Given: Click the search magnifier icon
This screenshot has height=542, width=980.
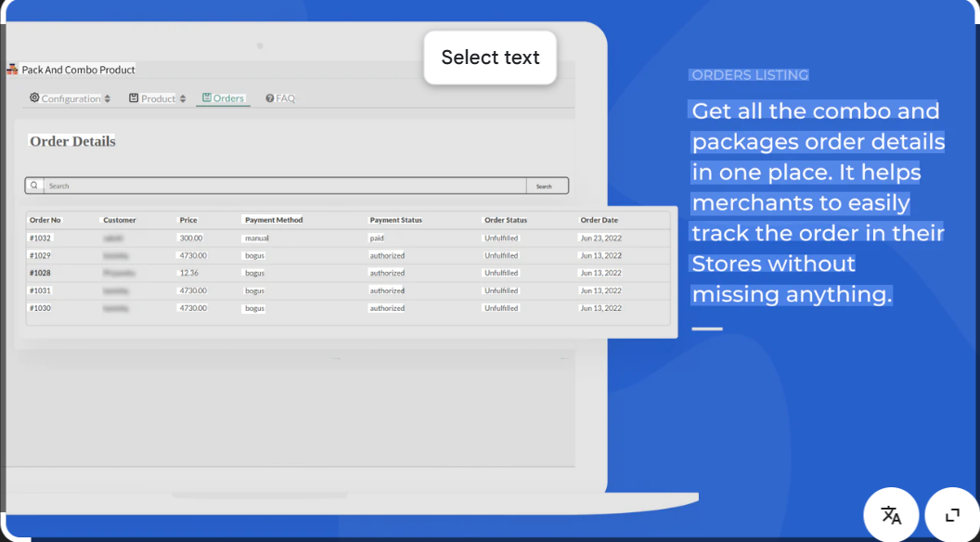Looking at the screenshot, I should tap(34, 185).
